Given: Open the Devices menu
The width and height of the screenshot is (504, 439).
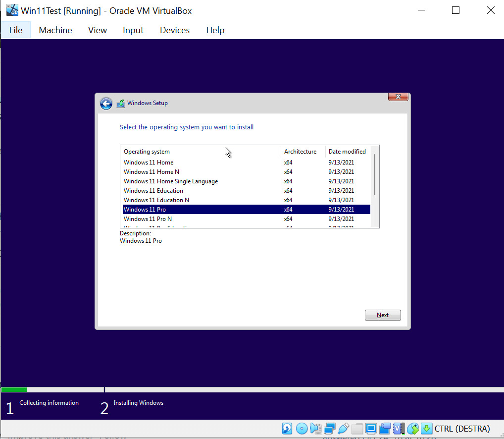Looking at the screenshot, I should [175, 30].
